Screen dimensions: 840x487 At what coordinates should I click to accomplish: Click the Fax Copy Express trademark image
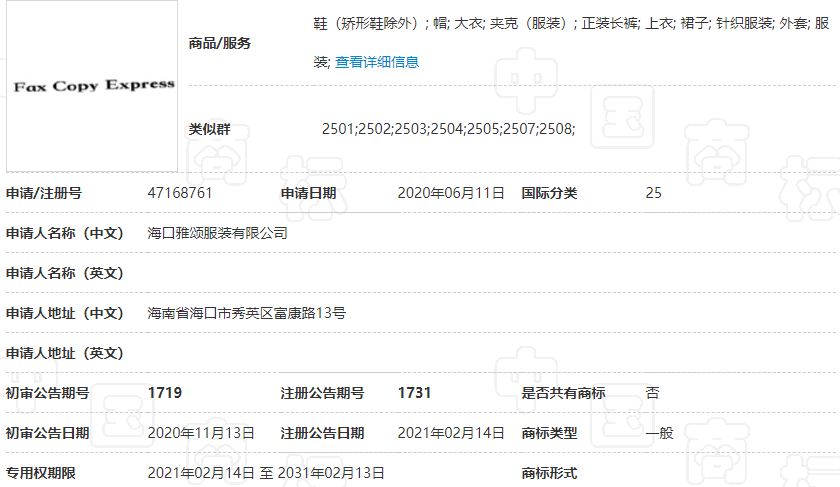click(x=92, y=86)
